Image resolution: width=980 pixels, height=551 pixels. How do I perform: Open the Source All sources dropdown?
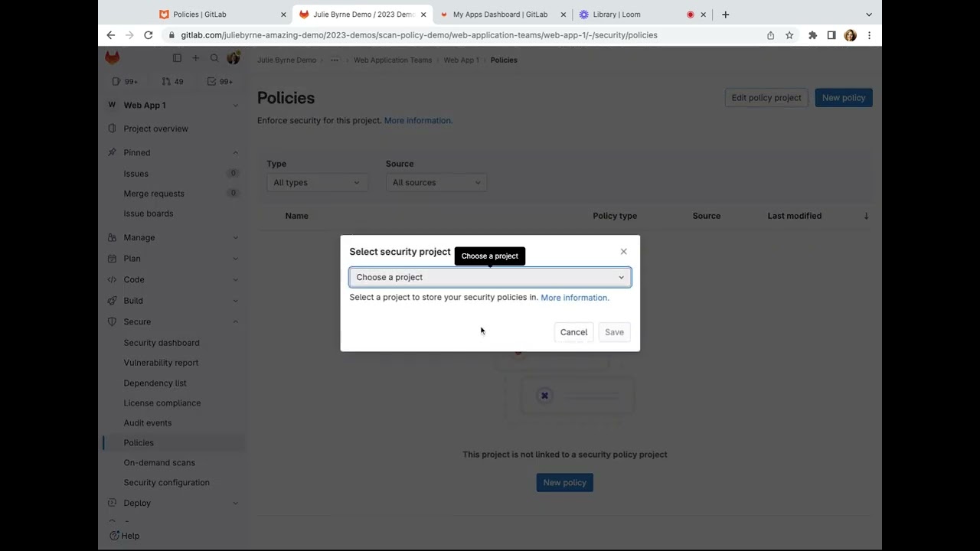click(x=436, y=182)
